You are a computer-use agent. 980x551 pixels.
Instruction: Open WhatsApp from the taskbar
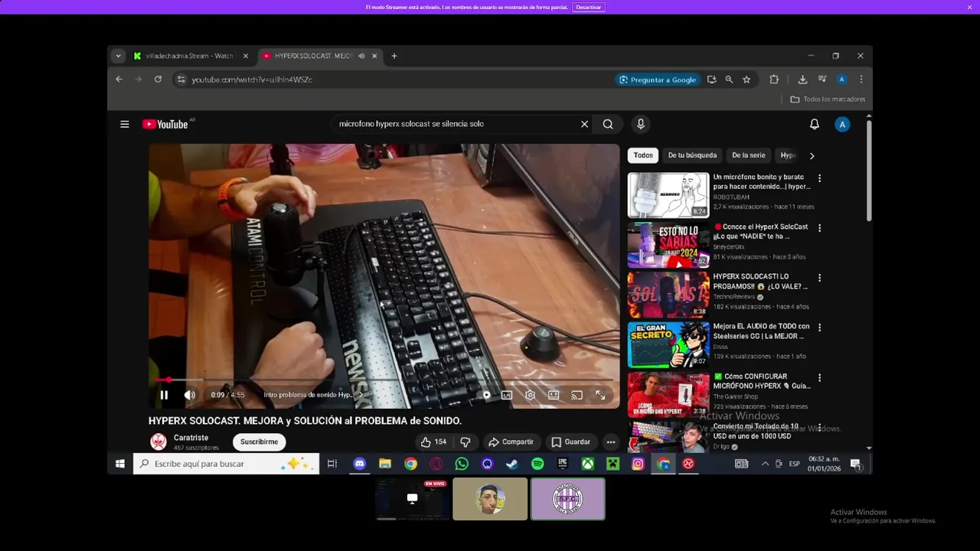tap(462, 464)
